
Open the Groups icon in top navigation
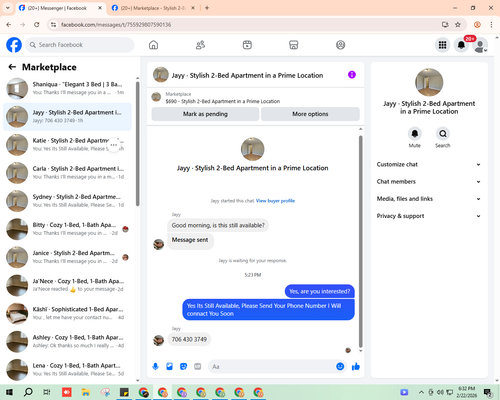point(340,45)
